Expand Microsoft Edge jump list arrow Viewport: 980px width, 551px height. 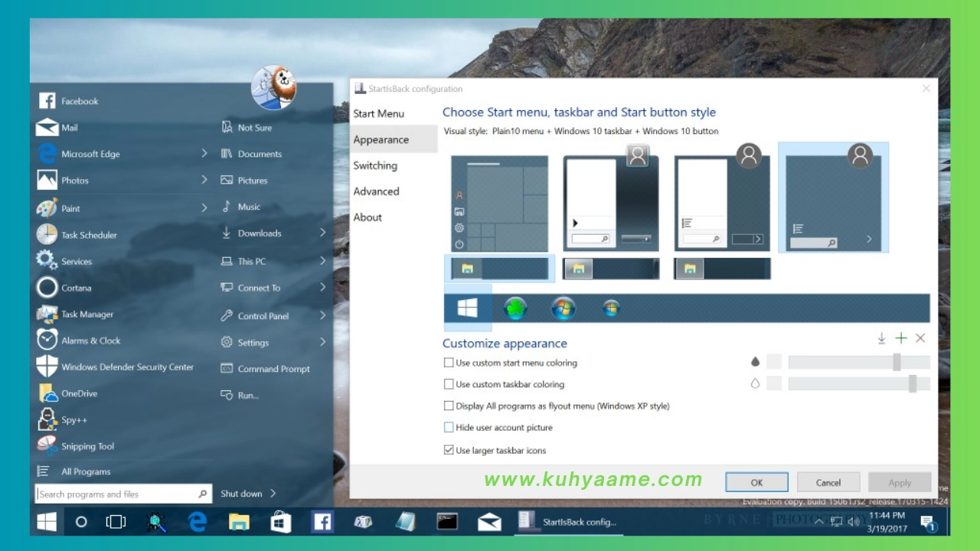[204, 154]
